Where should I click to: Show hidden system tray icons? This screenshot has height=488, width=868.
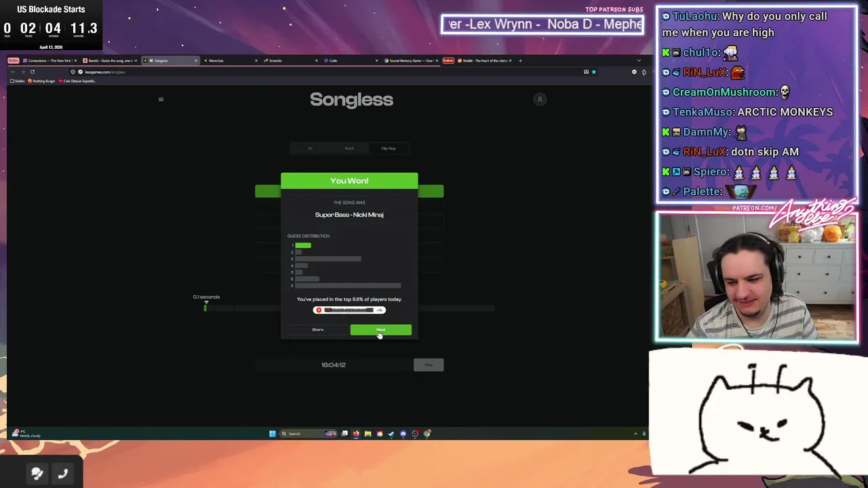click(x=635, y=434)
